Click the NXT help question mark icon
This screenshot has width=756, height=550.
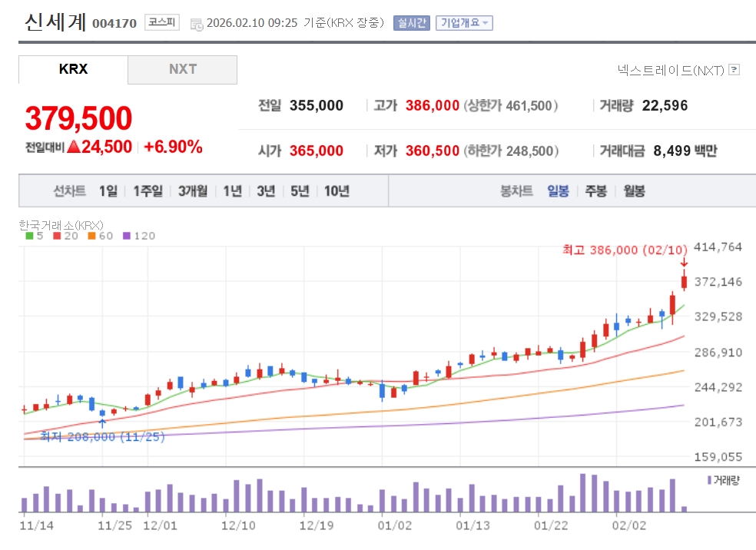[x=734, y=70]
